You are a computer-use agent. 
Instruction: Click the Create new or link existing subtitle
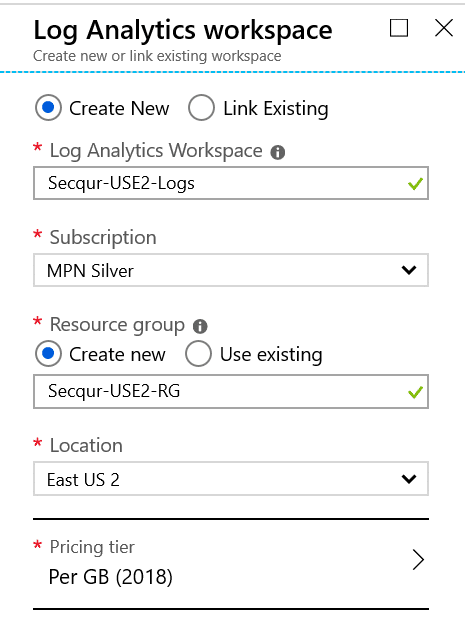pyautogui.click(x=157, y=56)
